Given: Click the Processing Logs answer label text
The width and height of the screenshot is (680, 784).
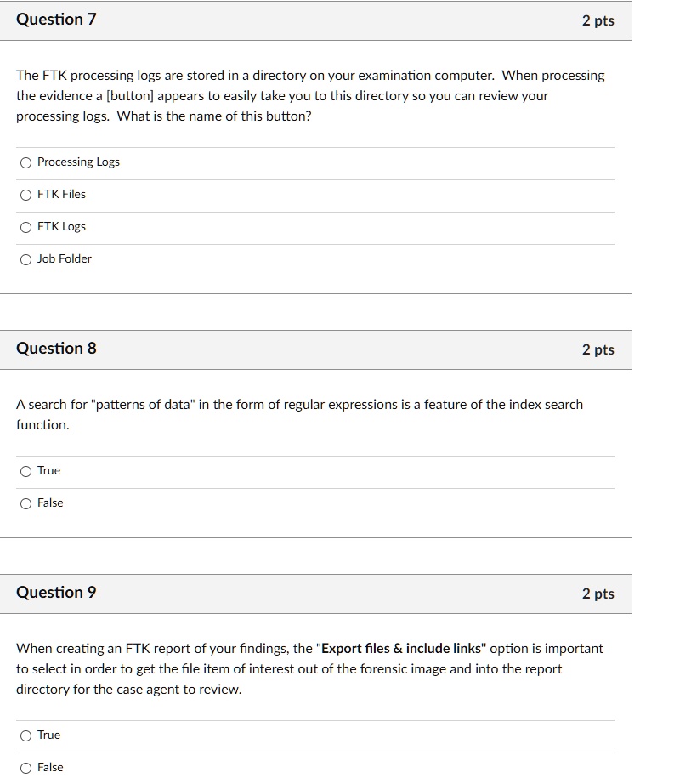Looking at the screenshot, I should click(79, 162).
